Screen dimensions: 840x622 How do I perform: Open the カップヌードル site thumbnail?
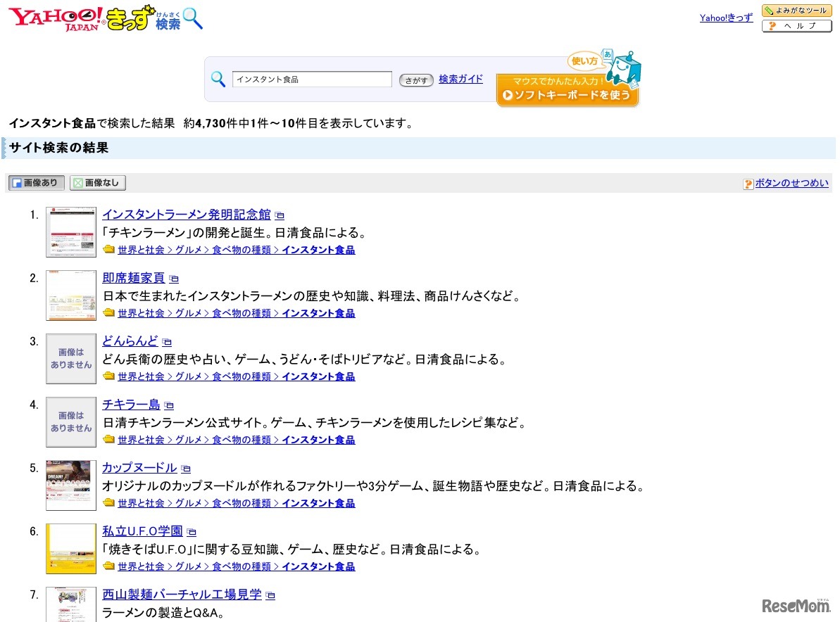pos(71,485)
